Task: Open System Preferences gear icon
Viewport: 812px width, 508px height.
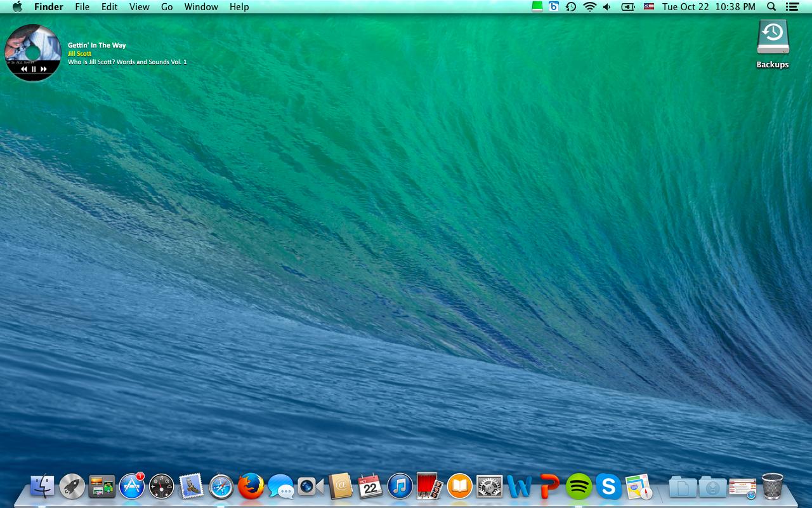Action: [x=489, y=487]
